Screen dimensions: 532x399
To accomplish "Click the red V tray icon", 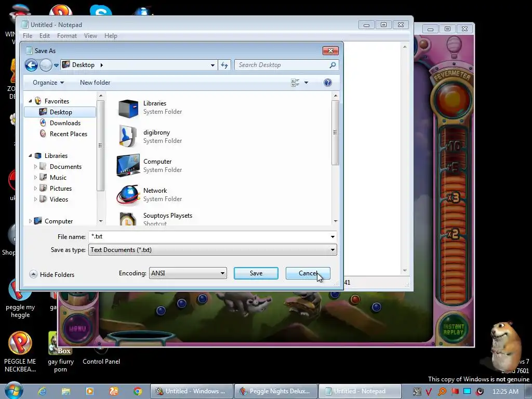I will click(x=429, y=392).
